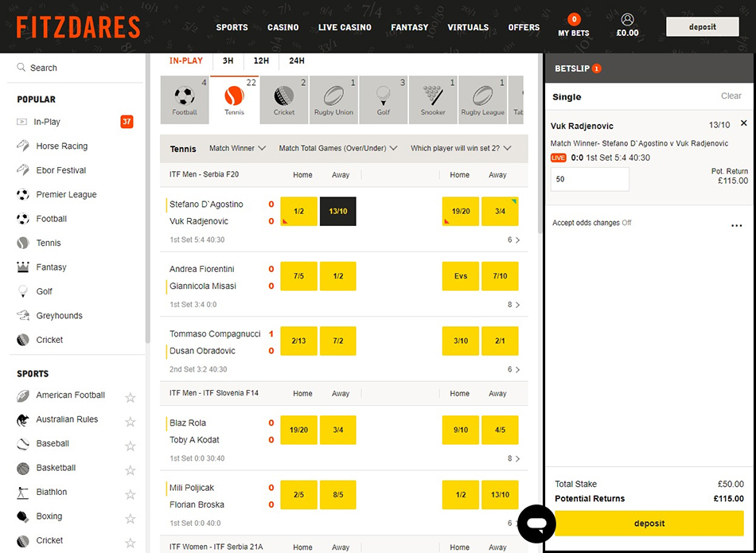756x553 pixels.
Task: Favourite Australian Rules with its star
Action: 131,422
